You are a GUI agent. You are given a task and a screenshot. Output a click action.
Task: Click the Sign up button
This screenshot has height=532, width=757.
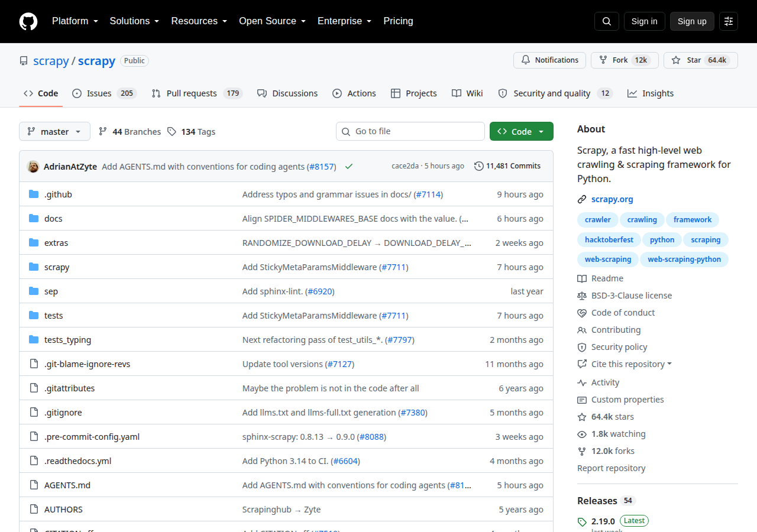(692, 21)
